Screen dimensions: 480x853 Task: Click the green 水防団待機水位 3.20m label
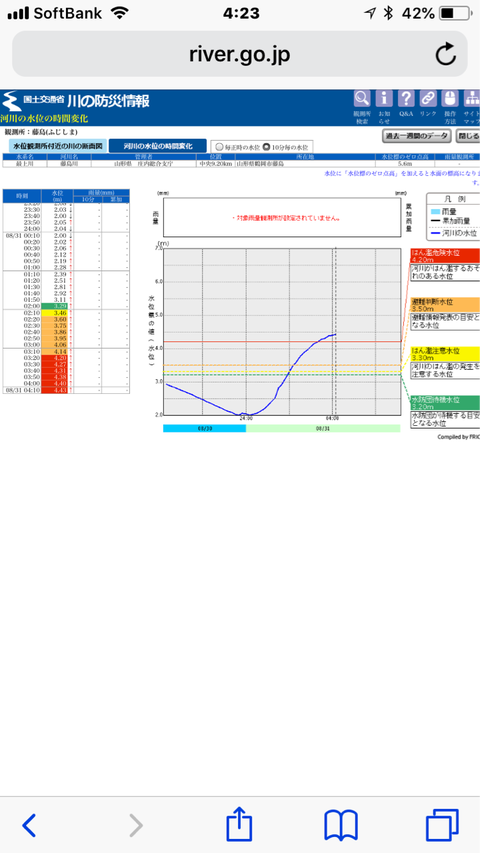click(x=445, y=403)
